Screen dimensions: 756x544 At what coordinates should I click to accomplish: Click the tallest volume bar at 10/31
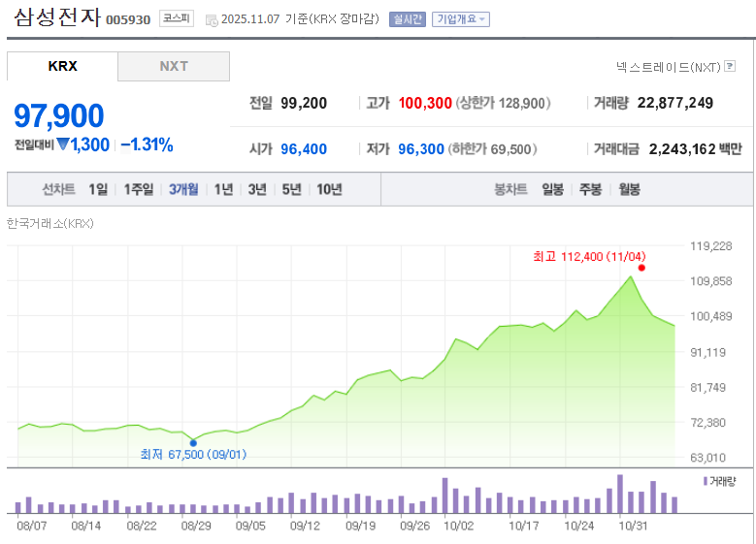click(620, 494)
